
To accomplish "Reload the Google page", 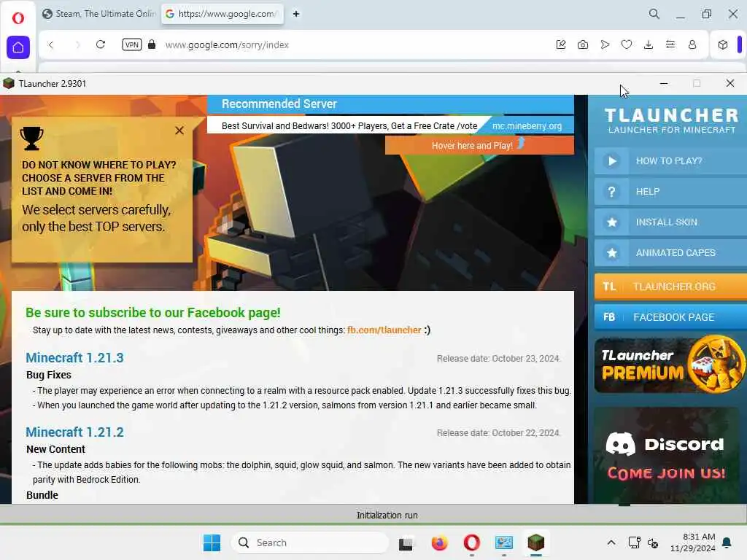I will [x=101, y=44].
